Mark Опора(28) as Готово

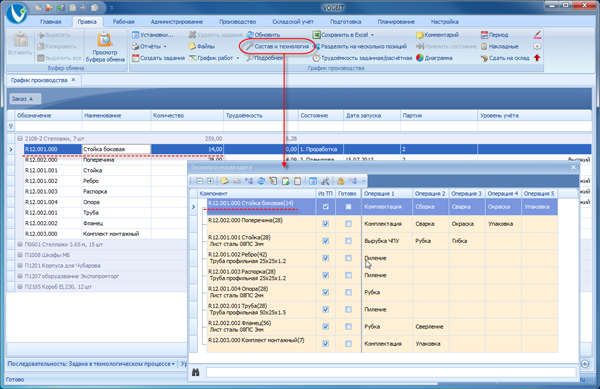click(348, 292)
